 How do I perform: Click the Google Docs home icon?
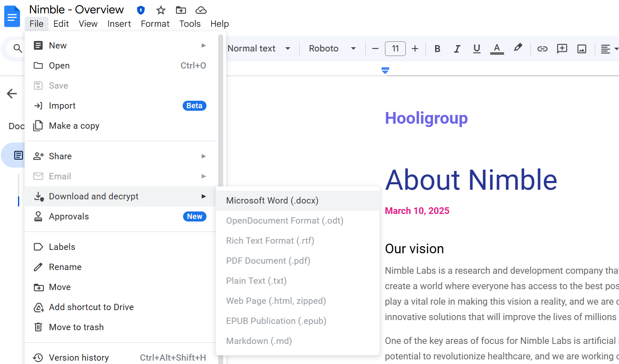pyautogui.click(x=12, y=16)
